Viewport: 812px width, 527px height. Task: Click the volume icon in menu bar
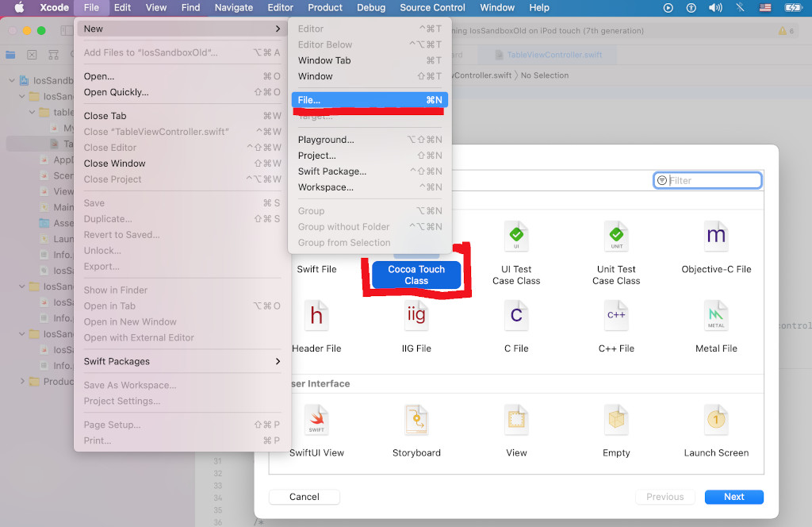click(x=715, y=7)
